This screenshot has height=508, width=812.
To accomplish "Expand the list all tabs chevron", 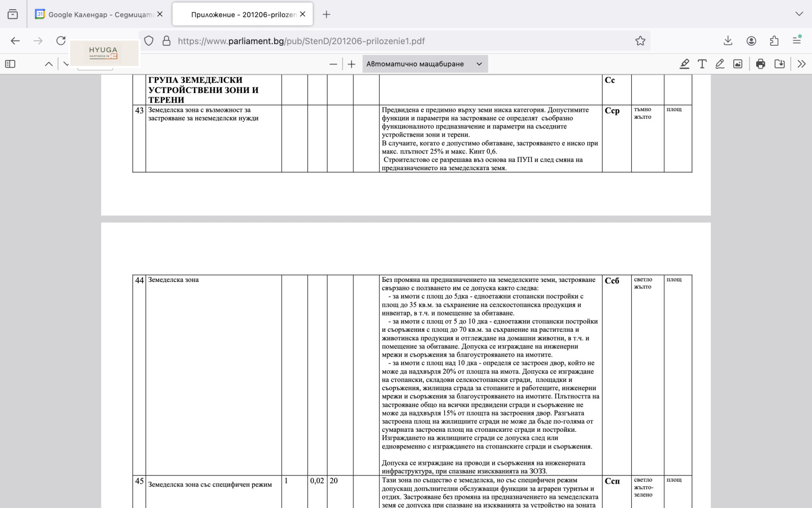I will point(799,14).
